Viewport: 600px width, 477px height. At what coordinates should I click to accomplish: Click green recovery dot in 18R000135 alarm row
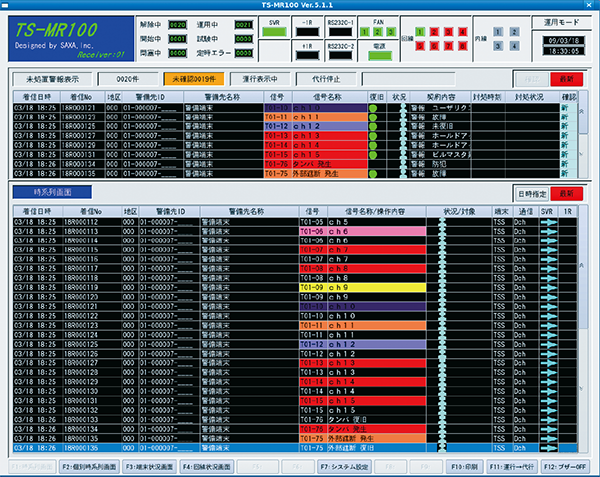pos(373,174)
